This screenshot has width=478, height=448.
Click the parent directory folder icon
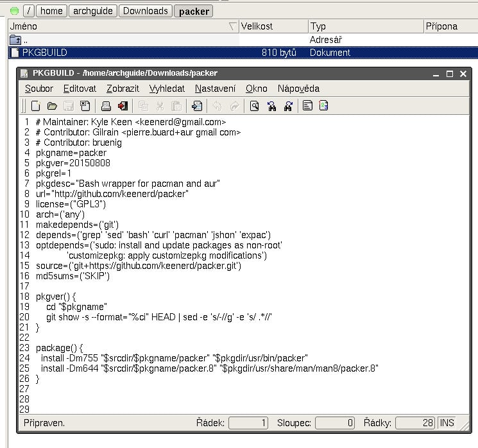(x=15, y=40)
